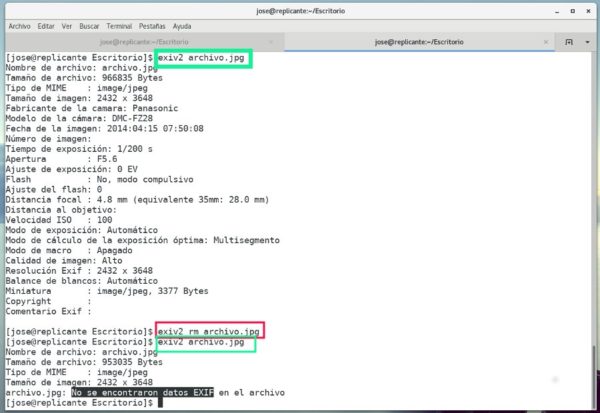The image size is (600, 413).
Task: Maximize the terminal window
Action: pyautogui.click(x=570, y=9)
